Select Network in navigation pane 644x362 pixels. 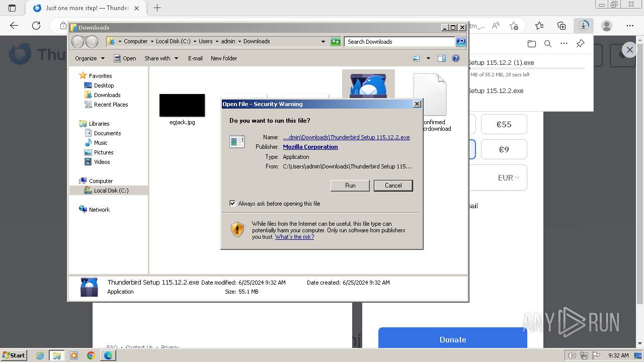[x=99, y=210]
